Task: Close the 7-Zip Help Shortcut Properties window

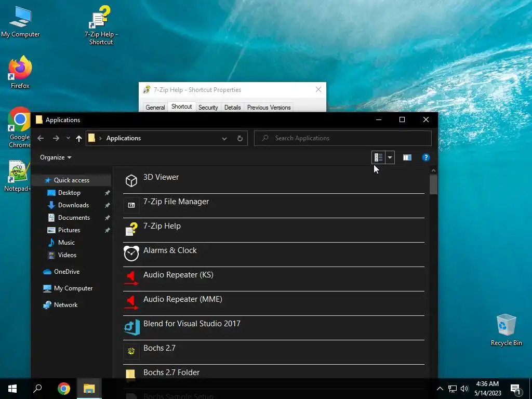Action: [318, 89]
